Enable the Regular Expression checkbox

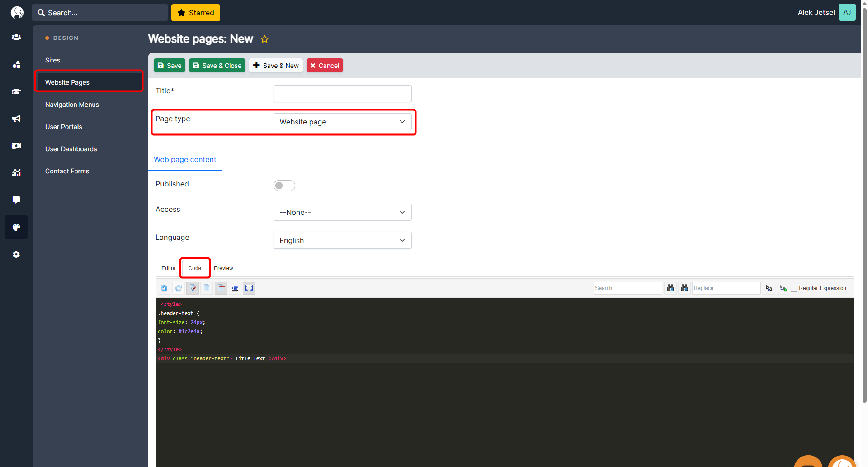[794, 289]
